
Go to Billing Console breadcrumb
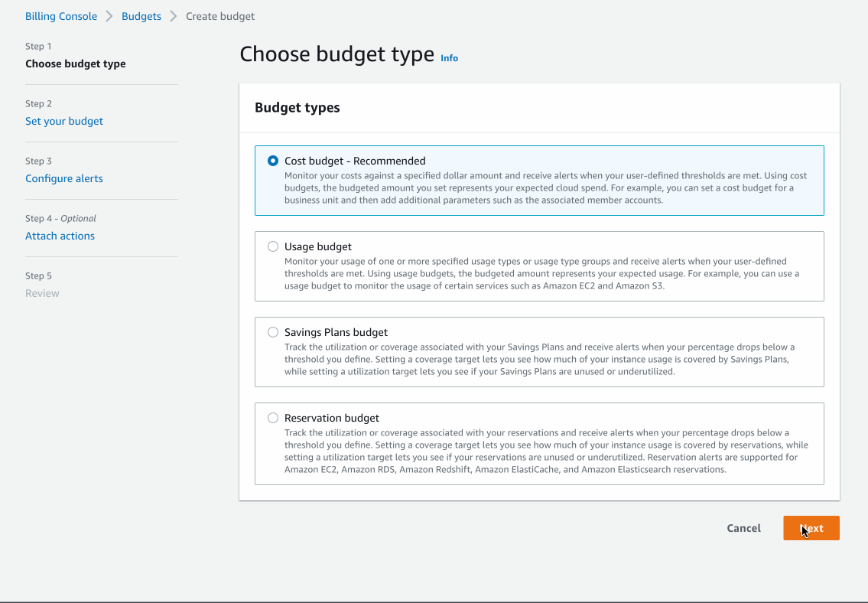pyautogui.click(x=61, y=17)
